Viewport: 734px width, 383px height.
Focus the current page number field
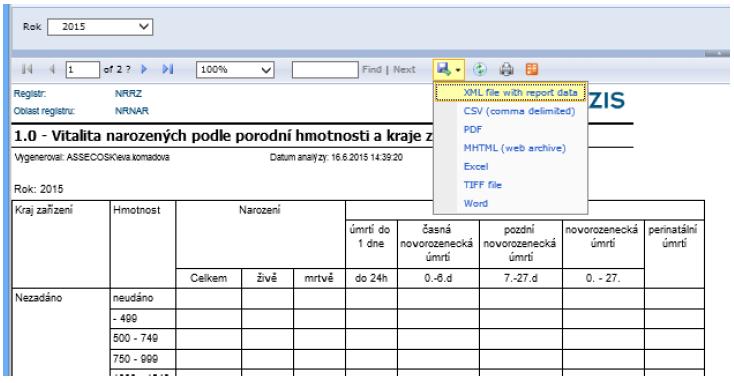[82, 70]
